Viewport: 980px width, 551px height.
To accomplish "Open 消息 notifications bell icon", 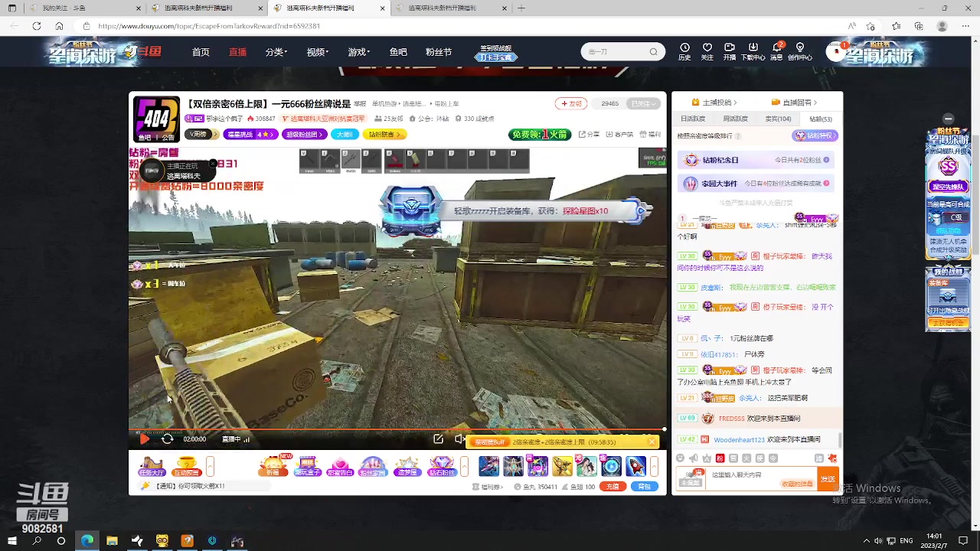I will coord(776,51).
